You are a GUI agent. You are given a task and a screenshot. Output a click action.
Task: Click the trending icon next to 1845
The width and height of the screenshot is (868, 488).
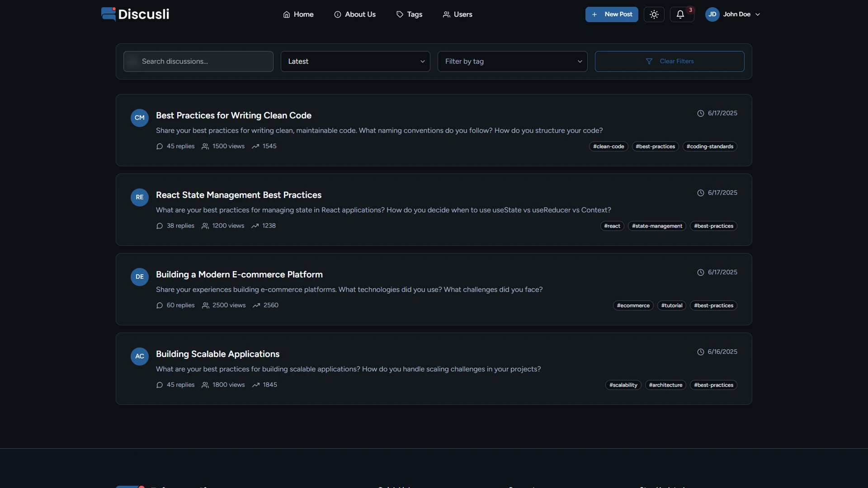256,385
